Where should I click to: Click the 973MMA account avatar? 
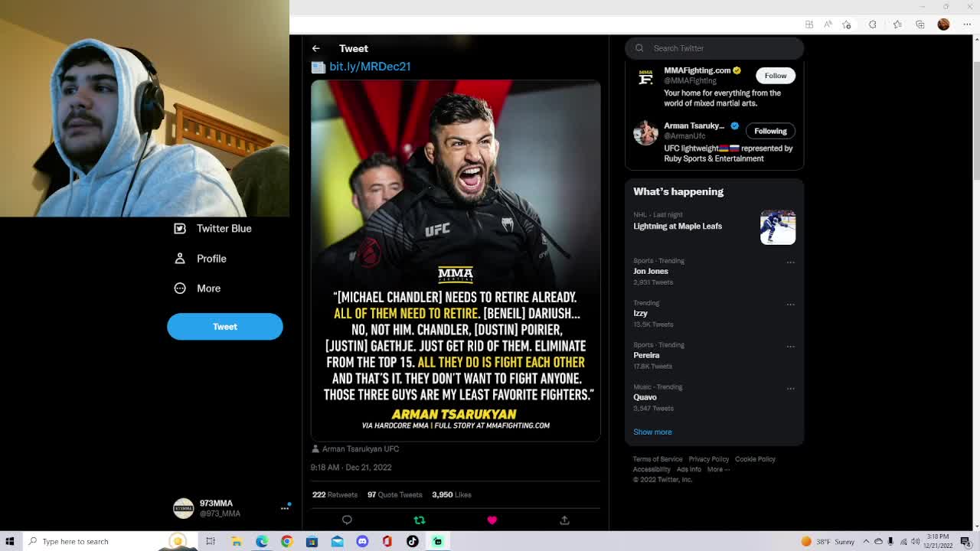coord(184,508)
